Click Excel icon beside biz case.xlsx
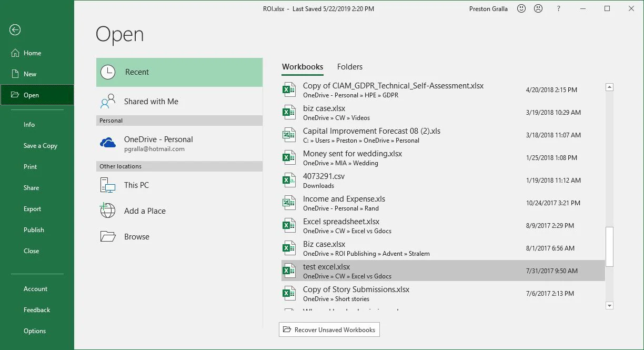This screenshot has height=350, width=644. coord(289,112)
